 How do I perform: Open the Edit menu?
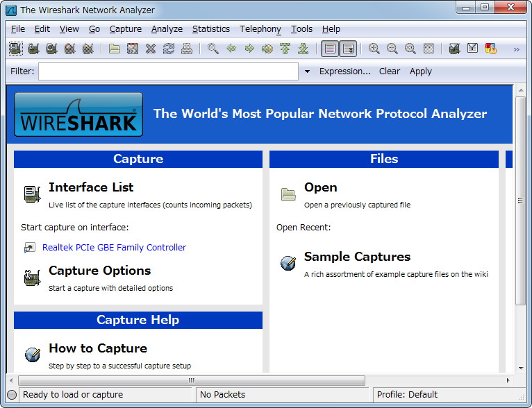coord(42,29)
